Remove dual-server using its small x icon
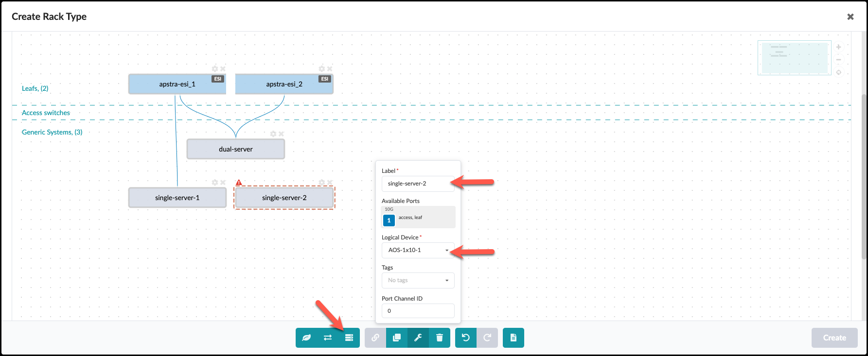This screenshot has height=356, width=868. point(281,134)
